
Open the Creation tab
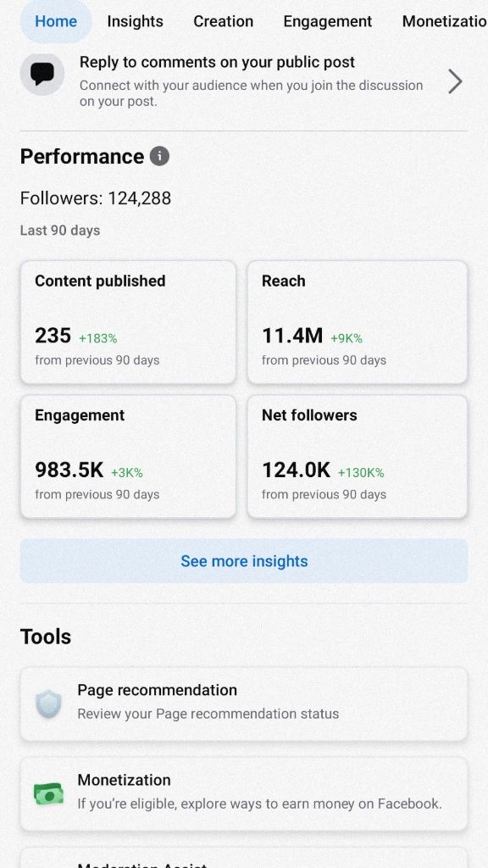point(223,21)
